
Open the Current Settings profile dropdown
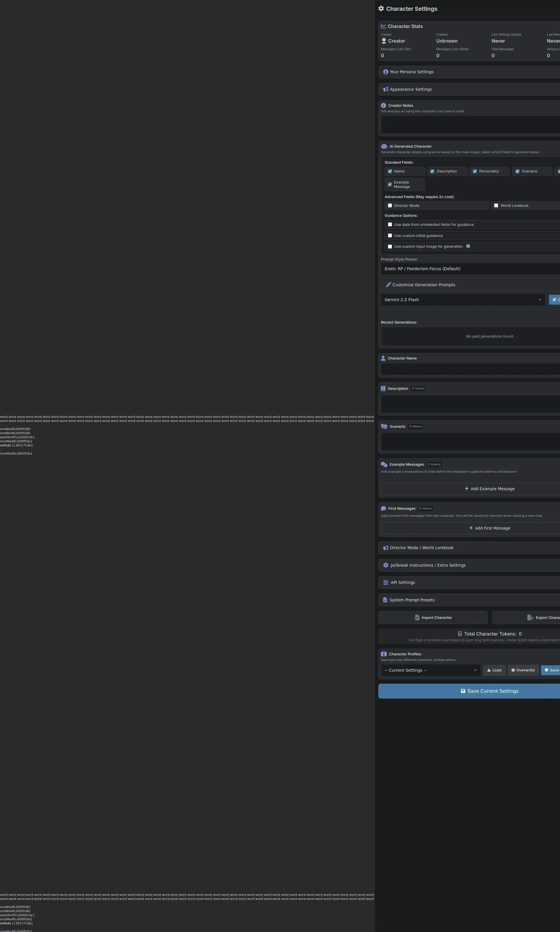[430, 671]
